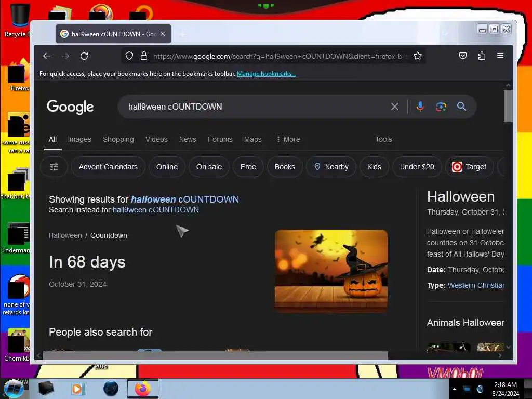Switch to News results tab

[x=188, y=139]
